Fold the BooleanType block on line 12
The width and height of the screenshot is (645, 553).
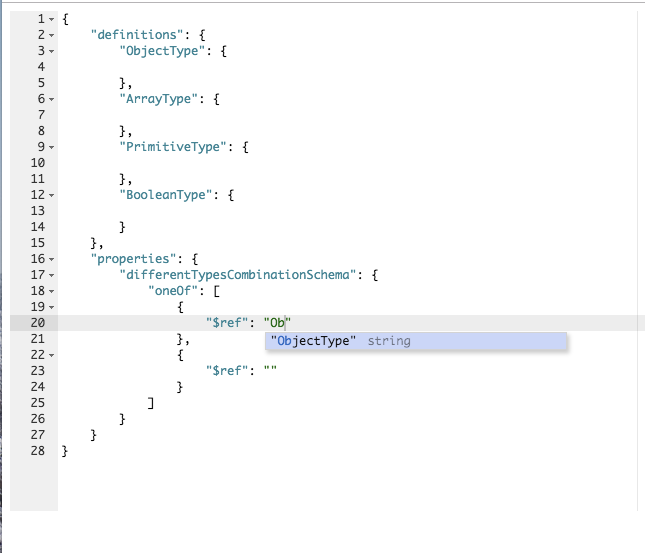pos(51,195)
